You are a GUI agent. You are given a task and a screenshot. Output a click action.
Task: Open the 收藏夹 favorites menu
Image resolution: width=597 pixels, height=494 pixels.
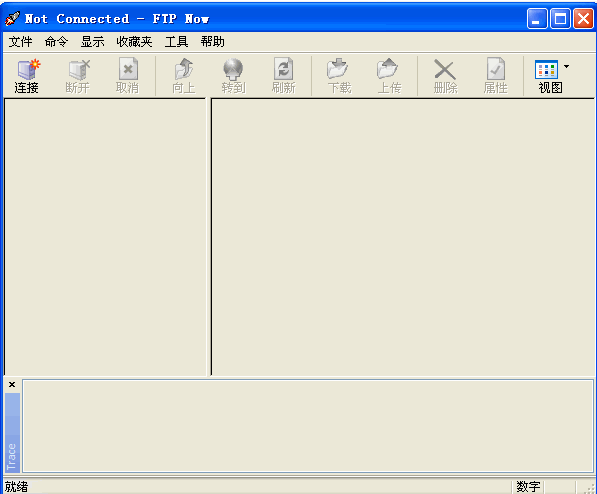(x=134, y=42)
